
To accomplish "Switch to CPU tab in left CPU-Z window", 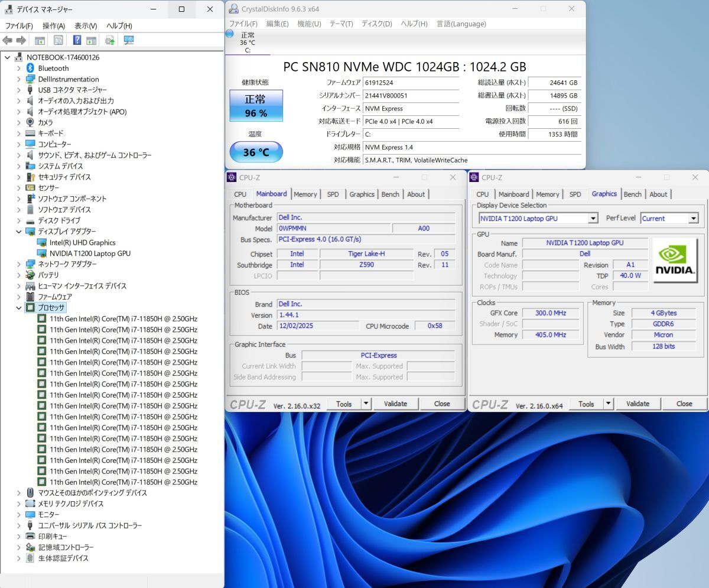I will click(240, 194).
